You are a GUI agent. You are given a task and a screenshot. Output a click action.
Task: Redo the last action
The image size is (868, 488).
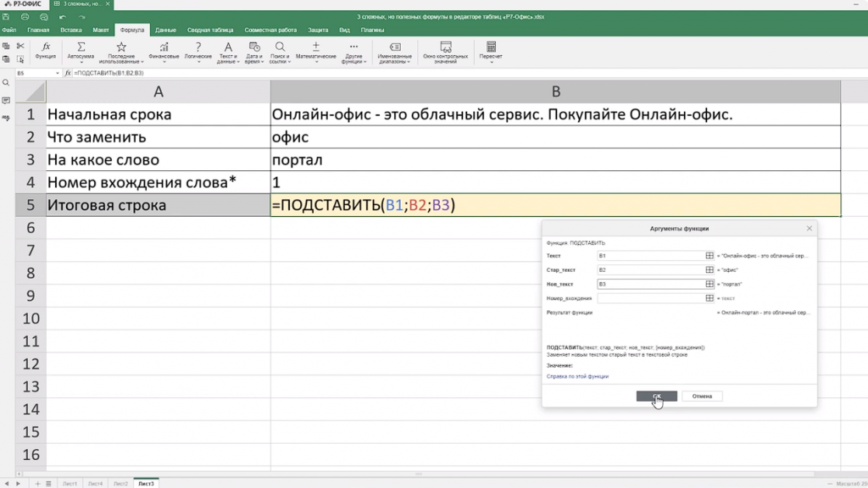(x=81, y=17)
